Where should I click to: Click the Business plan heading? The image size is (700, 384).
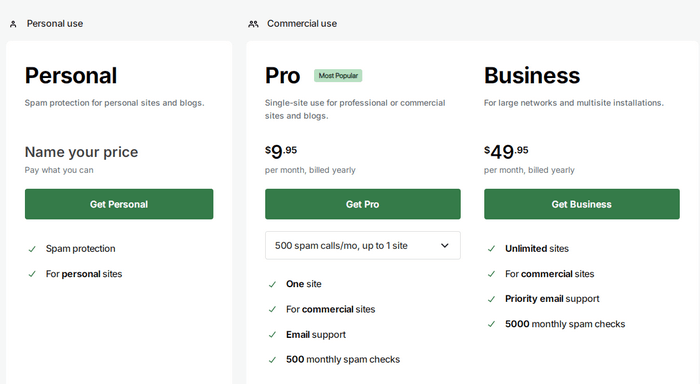(532, 75)
